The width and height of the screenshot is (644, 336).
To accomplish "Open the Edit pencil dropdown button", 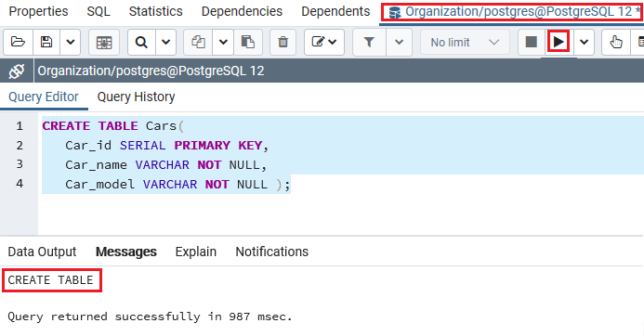I will pyautogui.click(x=324, y=42).
